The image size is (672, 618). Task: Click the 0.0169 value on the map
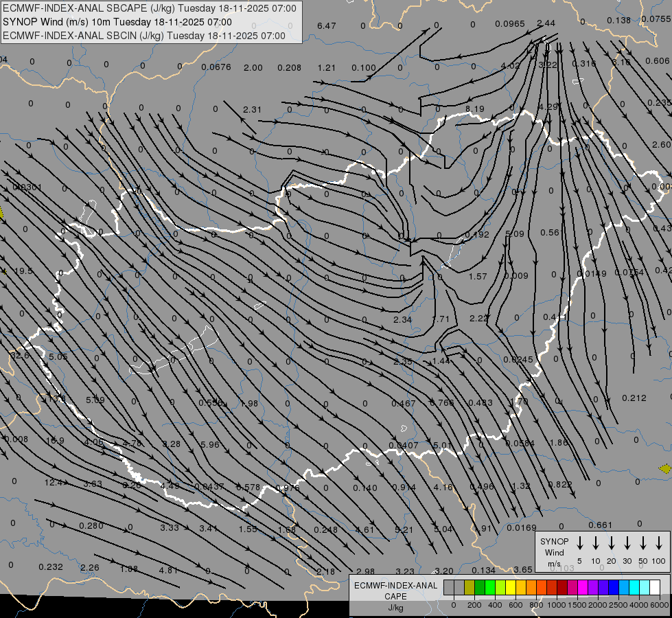click(522, 527)
